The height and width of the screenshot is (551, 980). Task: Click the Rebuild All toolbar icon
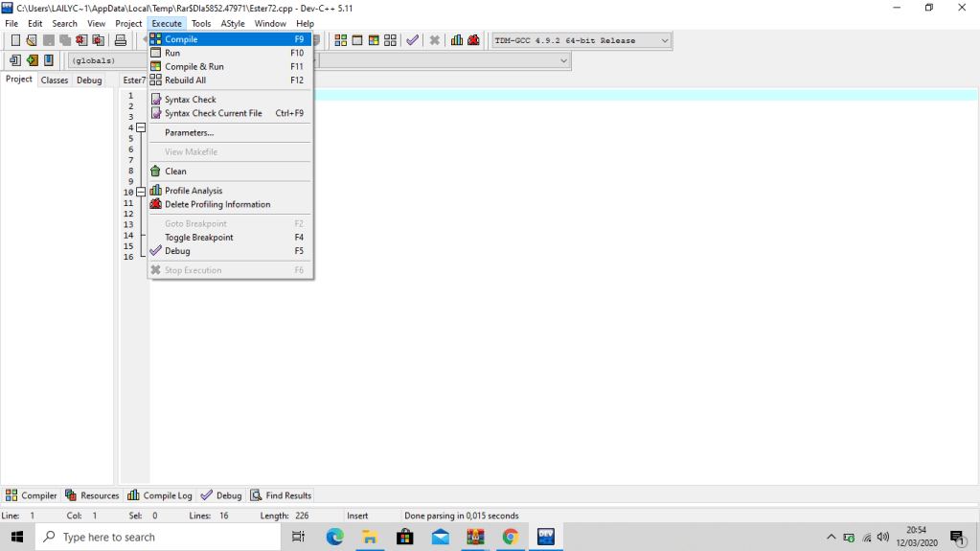click(390, 40)
